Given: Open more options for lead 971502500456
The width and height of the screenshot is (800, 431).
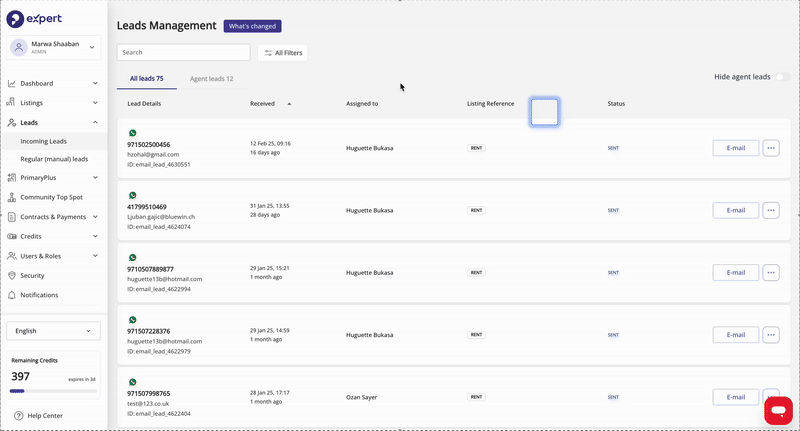Looking at the screenshot, I should pos(771,148).
